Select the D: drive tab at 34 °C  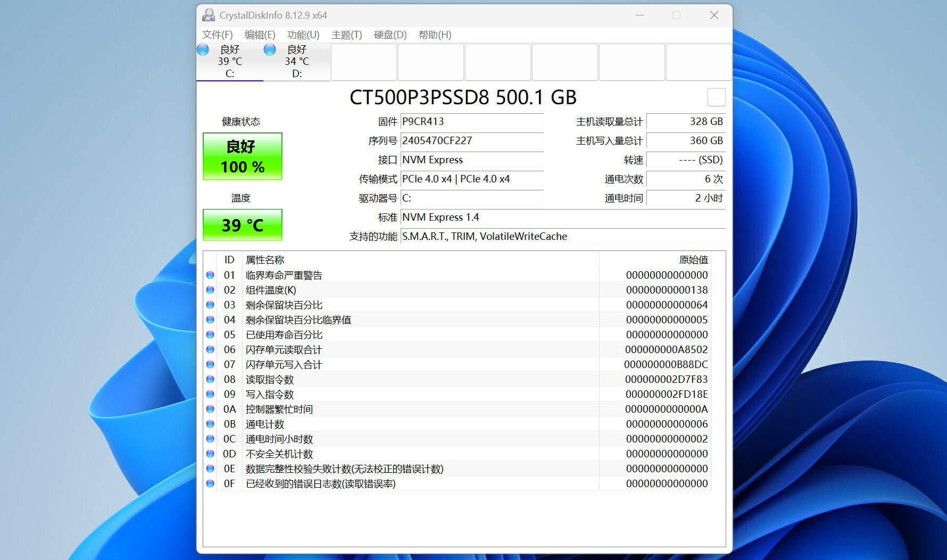coord(297,62)
